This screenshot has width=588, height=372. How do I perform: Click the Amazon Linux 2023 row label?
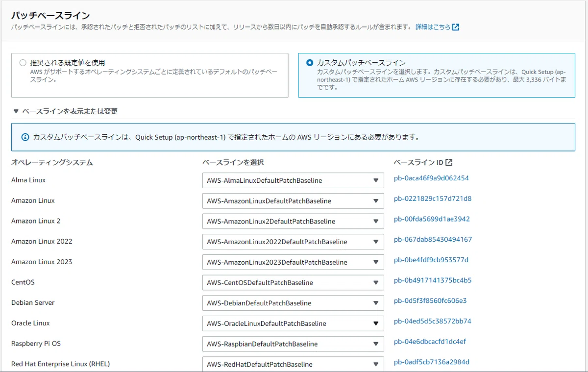42,262
